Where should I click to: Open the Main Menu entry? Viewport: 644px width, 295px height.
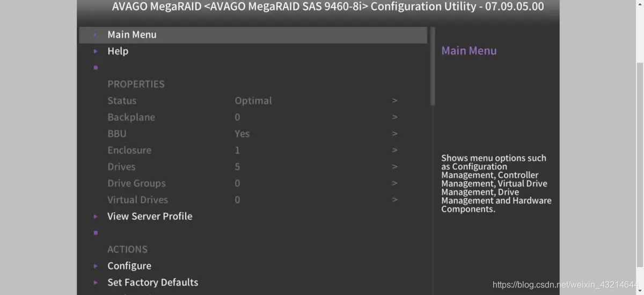[x=253, y=34]
